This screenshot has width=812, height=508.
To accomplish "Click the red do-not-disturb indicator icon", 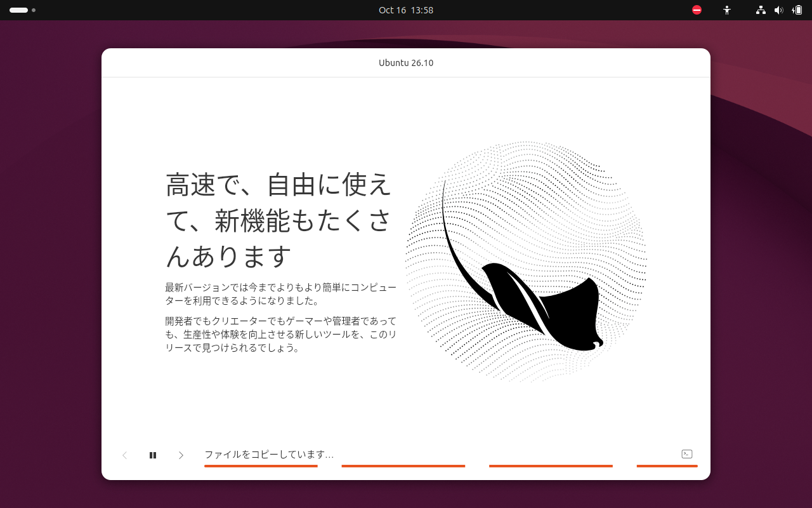I will tap(697, 10).
